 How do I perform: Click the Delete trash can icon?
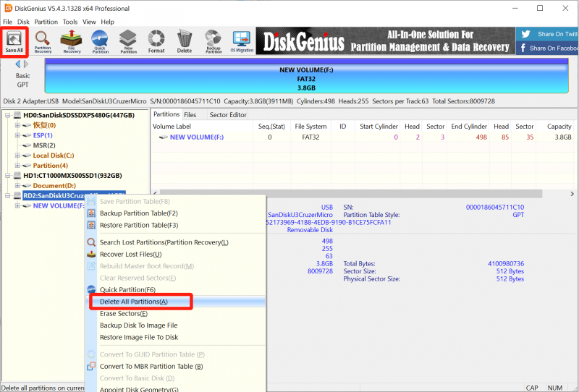point(185,41)
